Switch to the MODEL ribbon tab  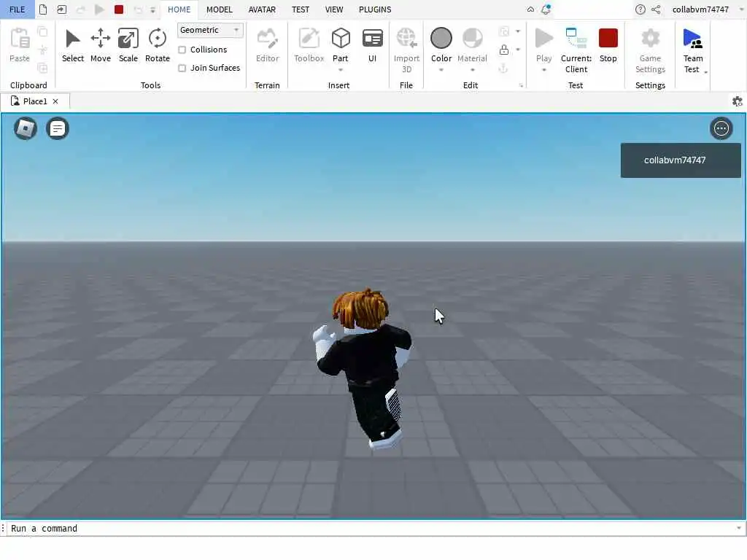tap(220, 9)
